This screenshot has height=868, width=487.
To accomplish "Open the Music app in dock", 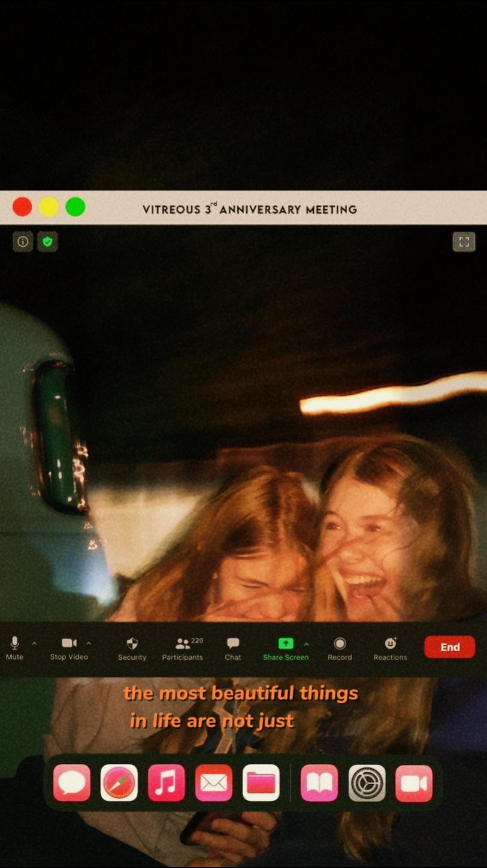I will pyautogui.click(x=167, y=783).
